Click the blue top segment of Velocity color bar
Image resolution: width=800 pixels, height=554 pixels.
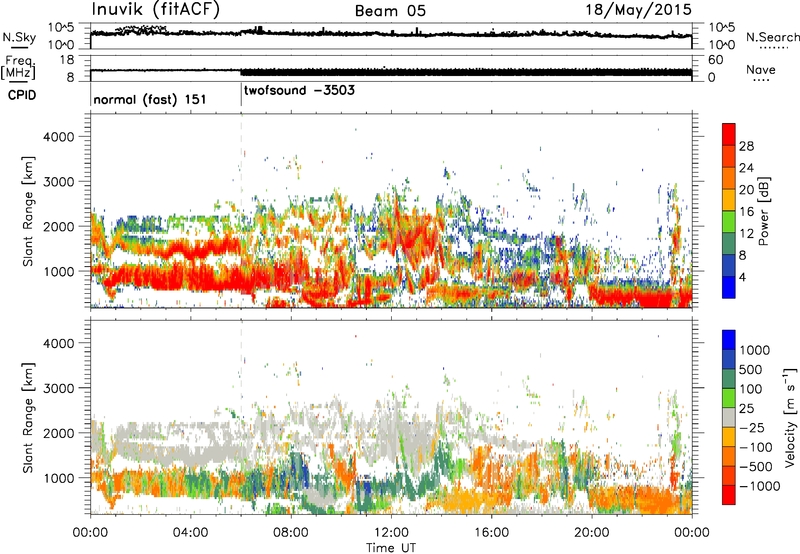click(729, 339)
